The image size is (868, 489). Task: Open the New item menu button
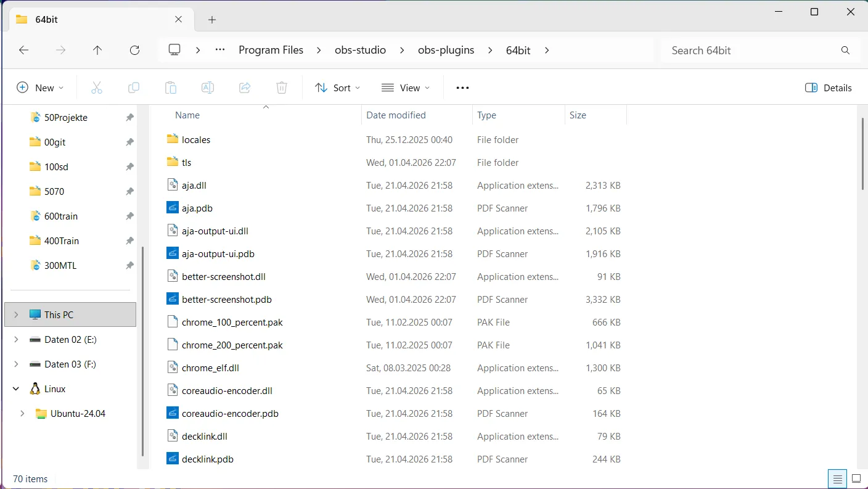[x=41, y=88]
